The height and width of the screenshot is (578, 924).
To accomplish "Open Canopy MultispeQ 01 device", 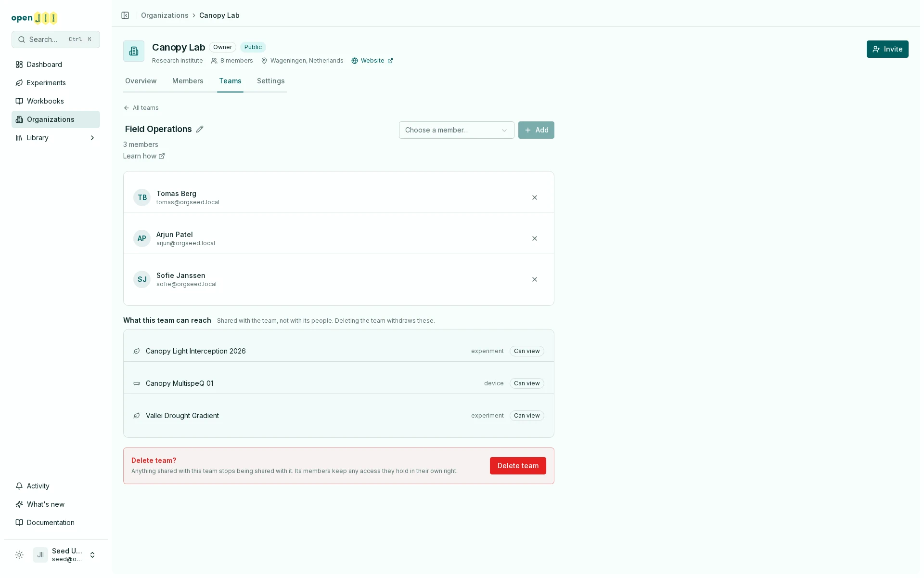I will pos(180,383).
